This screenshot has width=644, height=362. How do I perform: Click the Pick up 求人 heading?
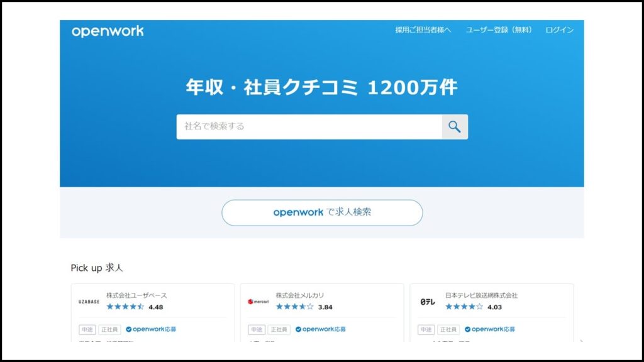pyautogui.click(x=97, y=268)
